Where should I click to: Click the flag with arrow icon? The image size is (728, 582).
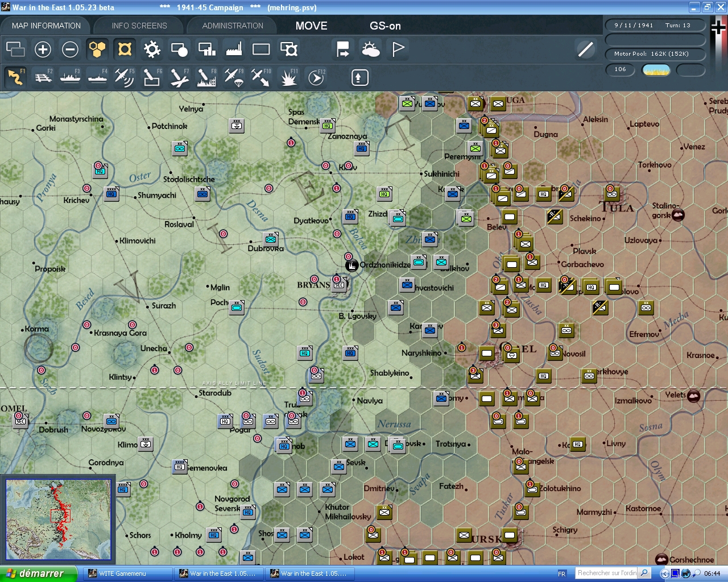(343, 49)
